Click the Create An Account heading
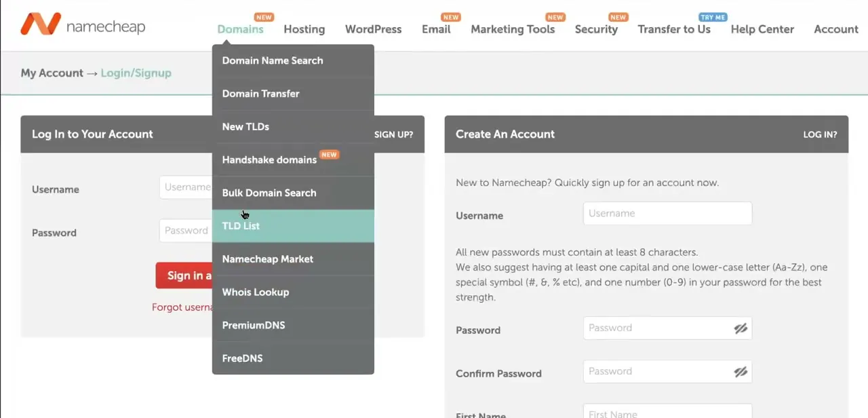This screenshot has width=868, height=418. pos(505,134)
